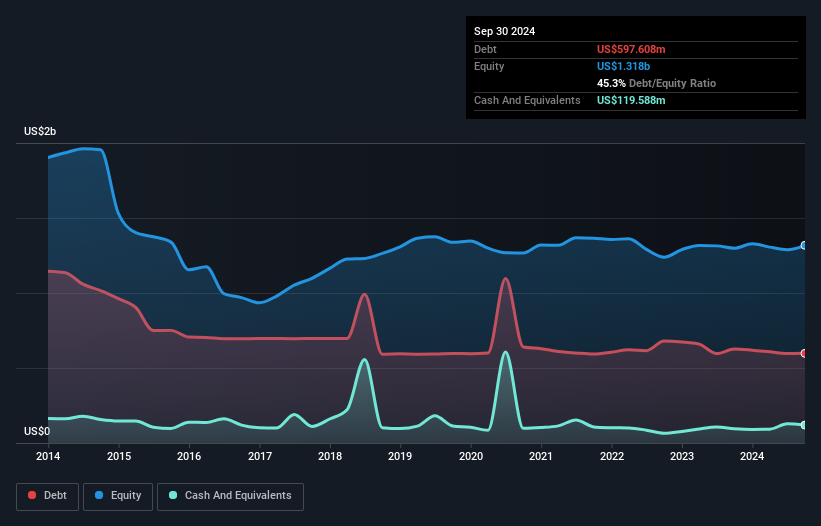Image resolution: width=821 pixels, height=526 pixels.
Task: Click Cash And Equivalents tooltip label
Action: coord(527,100)
